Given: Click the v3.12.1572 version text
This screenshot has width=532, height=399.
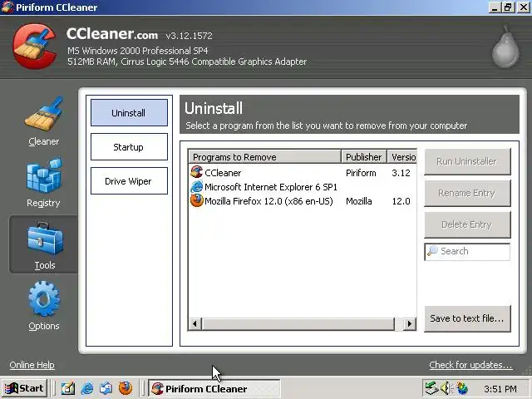Looking at the screenshot, I should pyautogui.click(x=189, y=36).
